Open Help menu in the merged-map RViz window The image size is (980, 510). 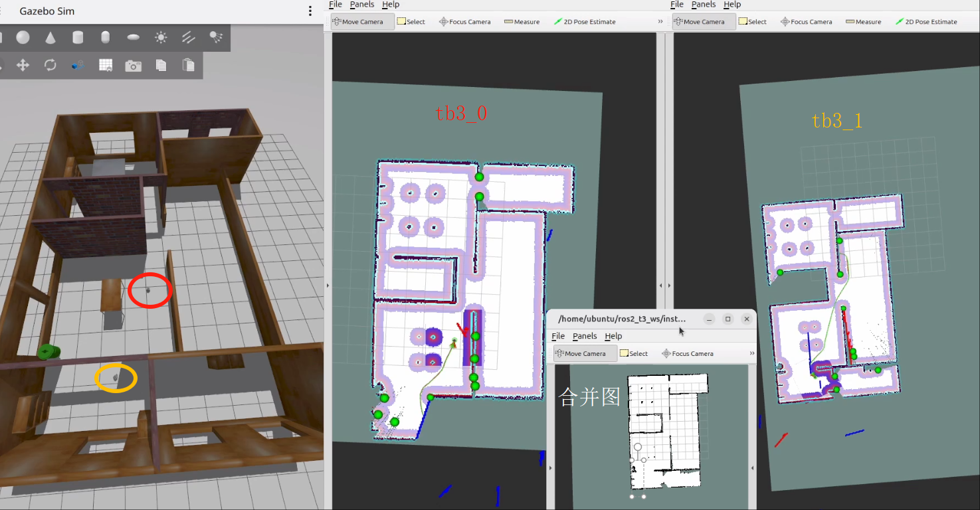613,336
